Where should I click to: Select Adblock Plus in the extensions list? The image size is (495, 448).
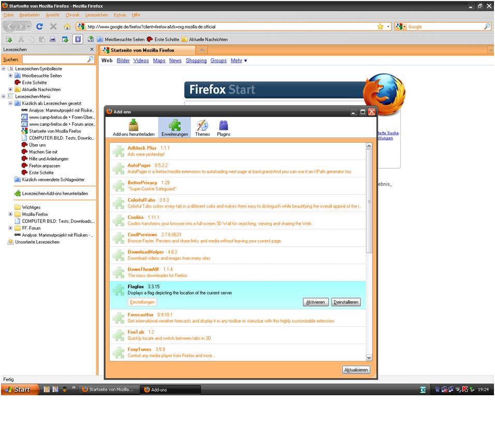click(238, 151)
